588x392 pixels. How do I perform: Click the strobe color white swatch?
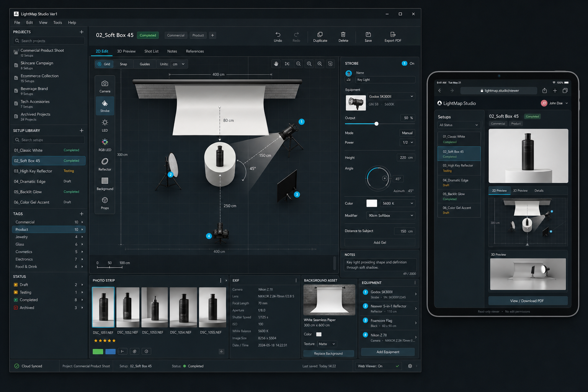coord(372,203)
